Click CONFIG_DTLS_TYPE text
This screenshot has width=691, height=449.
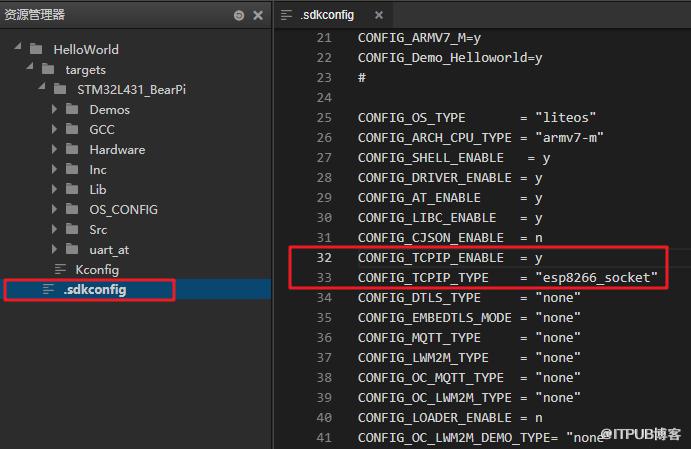[x=419, y=298]
